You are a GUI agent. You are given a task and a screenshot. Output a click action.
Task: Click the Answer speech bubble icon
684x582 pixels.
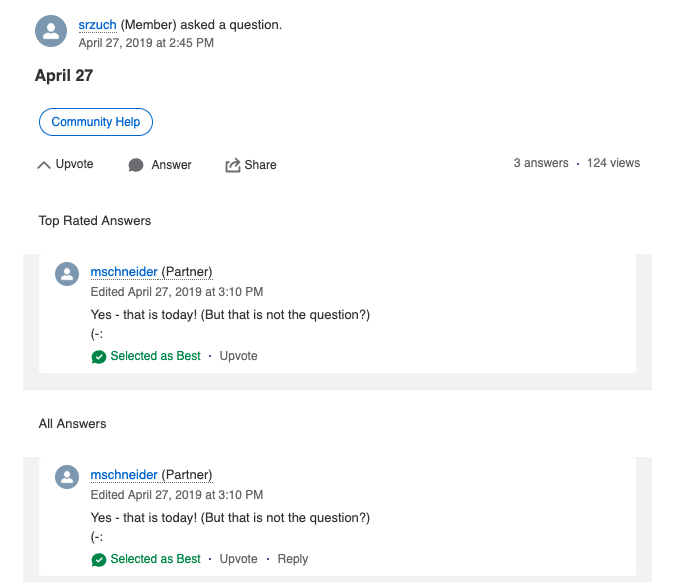pyautogui.click(x=136, y=165)
